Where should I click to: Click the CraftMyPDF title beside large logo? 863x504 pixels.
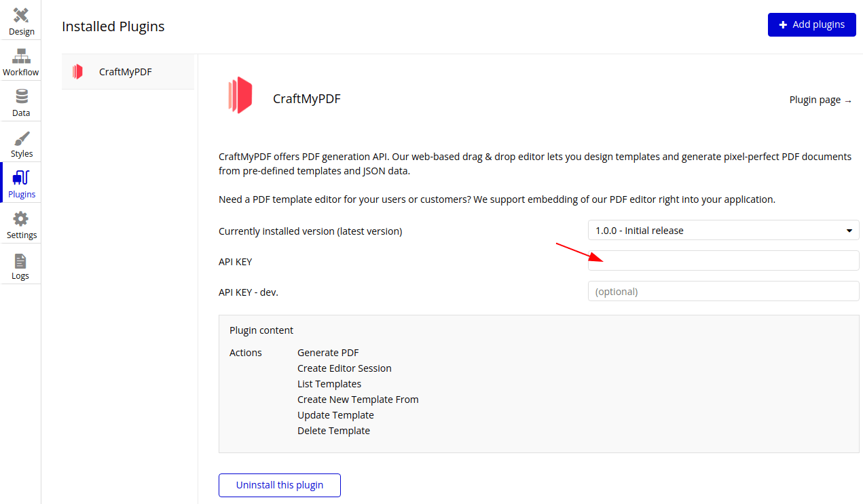pos(307,99)
